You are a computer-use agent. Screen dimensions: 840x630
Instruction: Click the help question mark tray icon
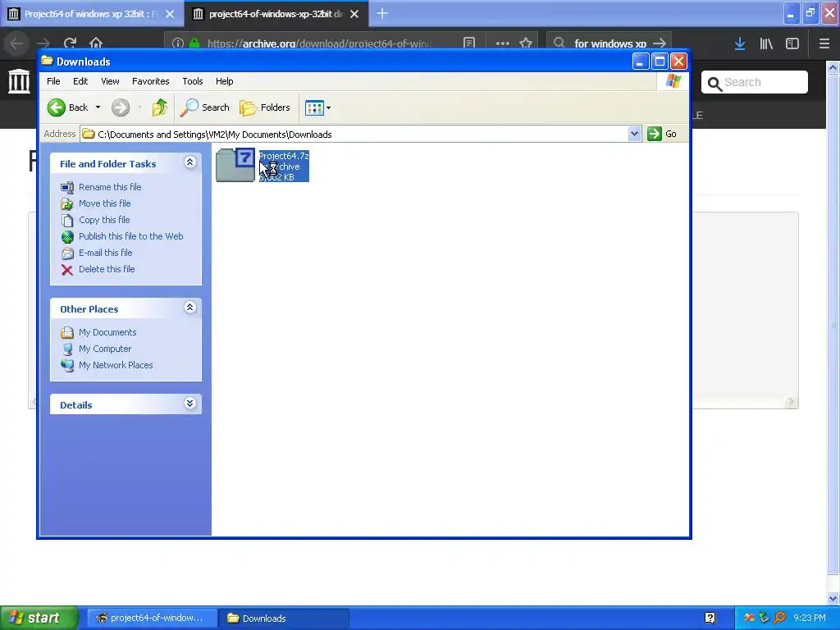coord(710,619)
